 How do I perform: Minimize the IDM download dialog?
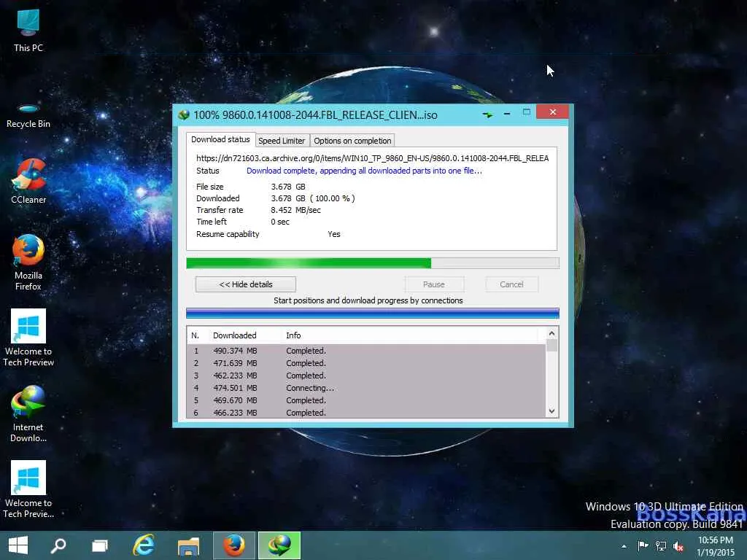[x=507, y=114]
